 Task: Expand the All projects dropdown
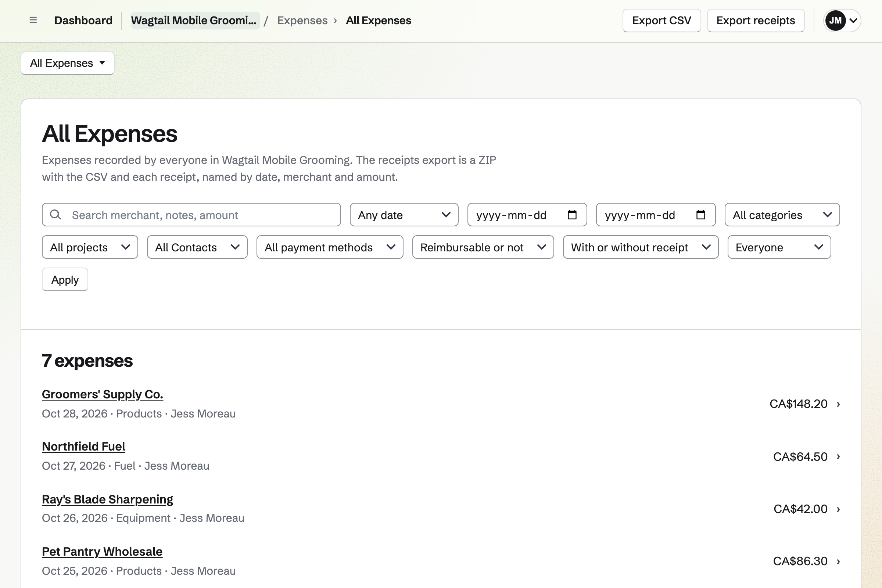point(90,247)
